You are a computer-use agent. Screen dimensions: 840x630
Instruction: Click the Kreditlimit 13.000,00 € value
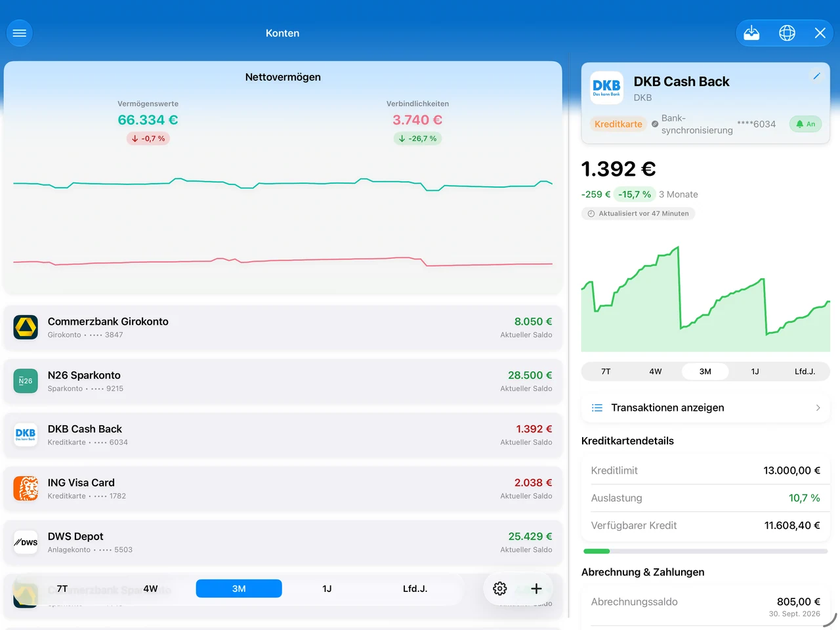click(791, 471)
